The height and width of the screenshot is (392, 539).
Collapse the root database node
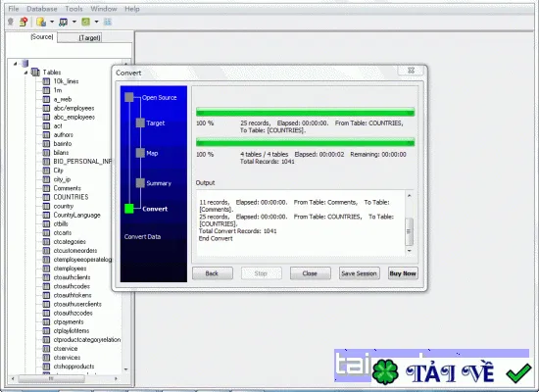[x=15, y=64]
